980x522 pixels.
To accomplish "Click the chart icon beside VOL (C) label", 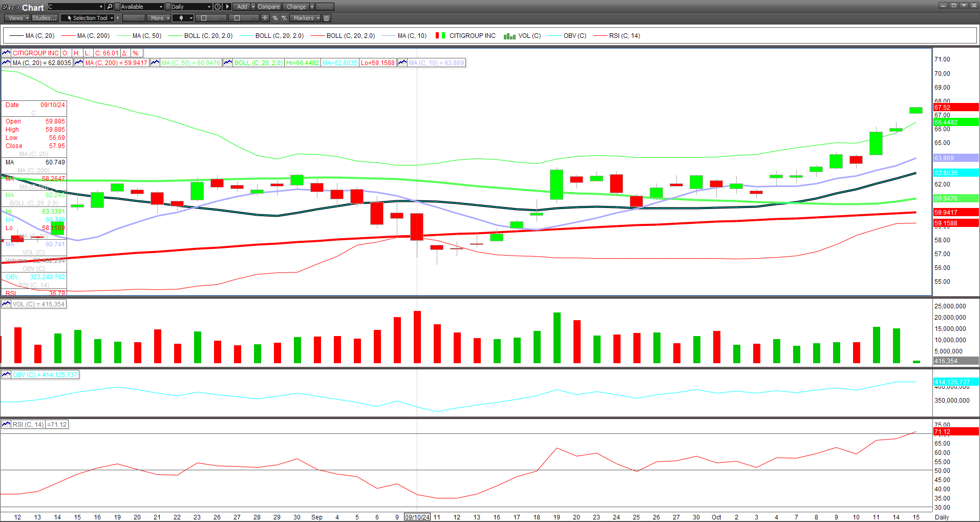I will [6, 304].
